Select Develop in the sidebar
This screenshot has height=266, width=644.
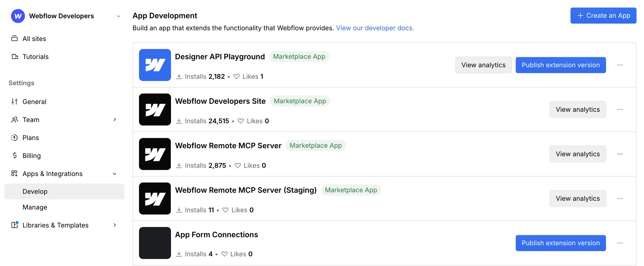pyautogui.click(x=35, y=191)
